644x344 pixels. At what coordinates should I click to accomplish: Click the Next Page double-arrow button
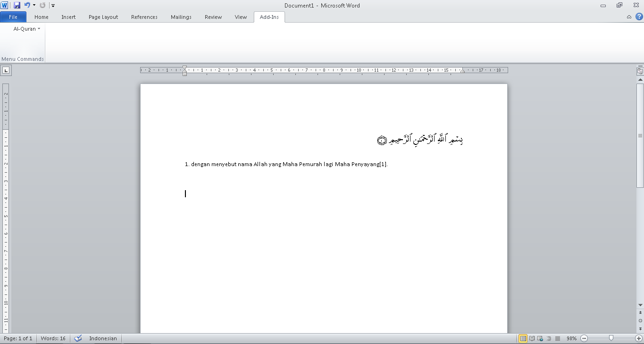(x=640, y=329)
